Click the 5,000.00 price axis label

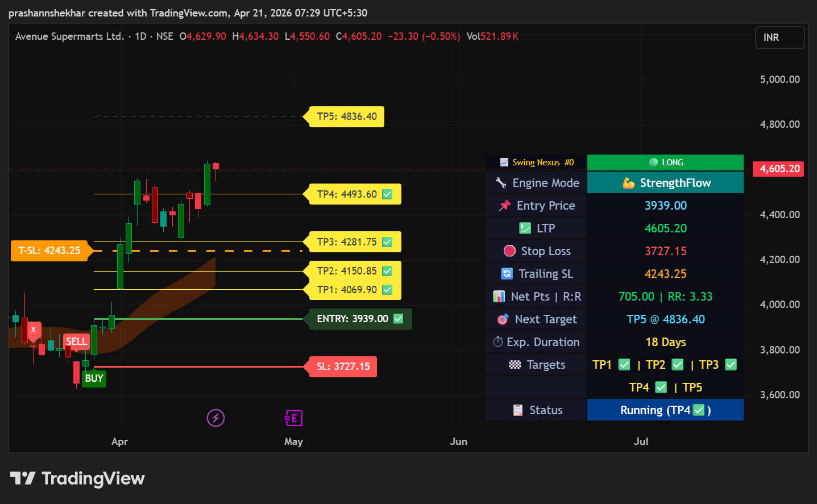[779, 80]
